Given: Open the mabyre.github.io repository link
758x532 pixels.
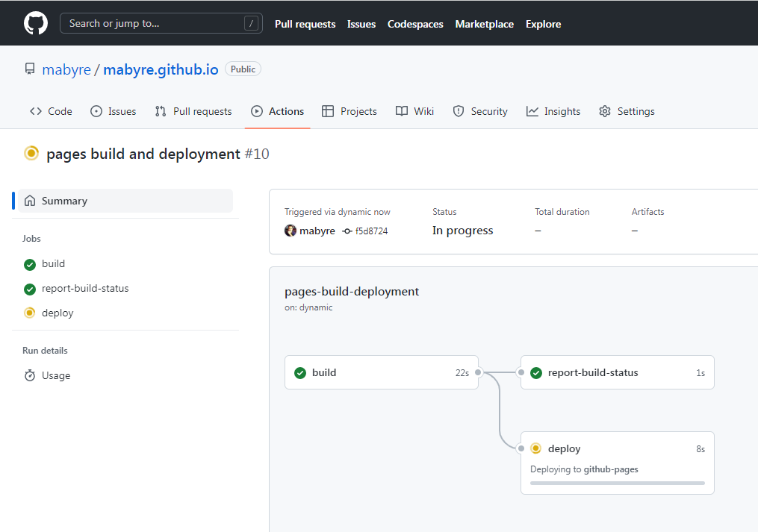Looking at the screenshot, I should (x=161, y=69).
